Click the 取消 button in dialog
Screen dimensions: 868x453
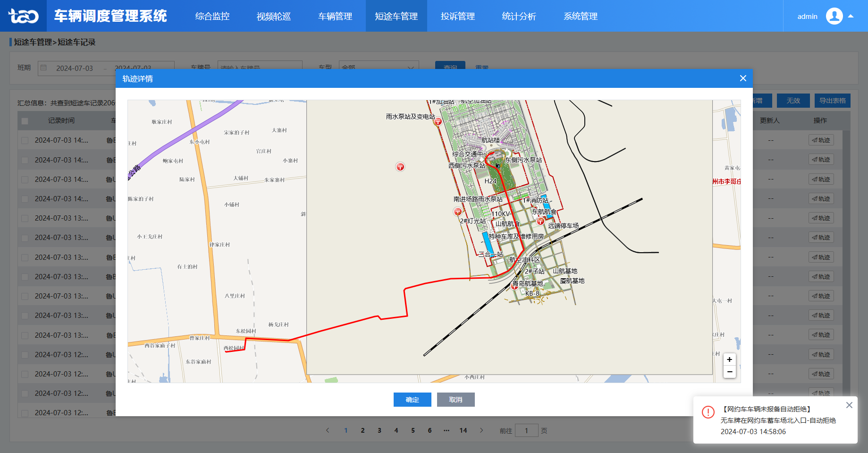click(x=455, y=400)
